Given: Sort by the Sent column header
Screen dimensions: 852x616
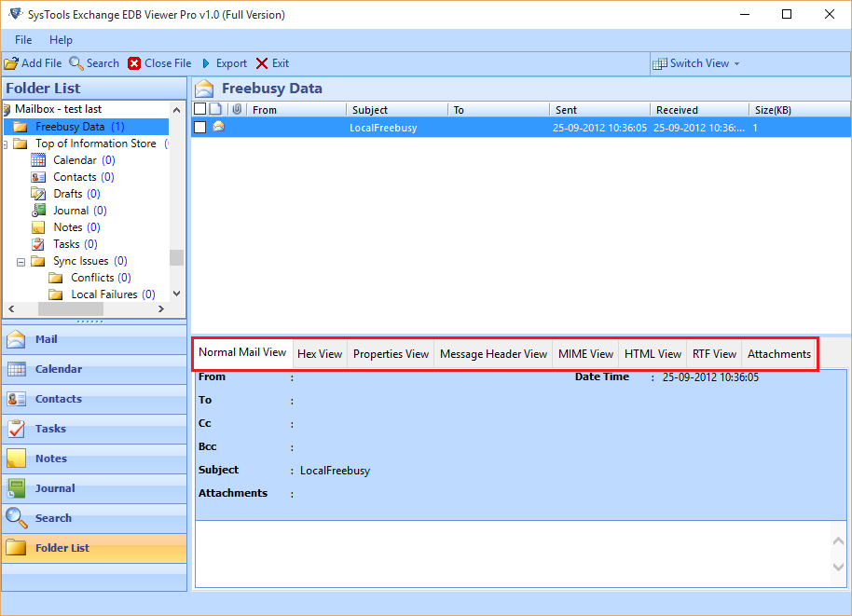Looking at the screenshot, I should pyautogui.click(x=600, y=110).
